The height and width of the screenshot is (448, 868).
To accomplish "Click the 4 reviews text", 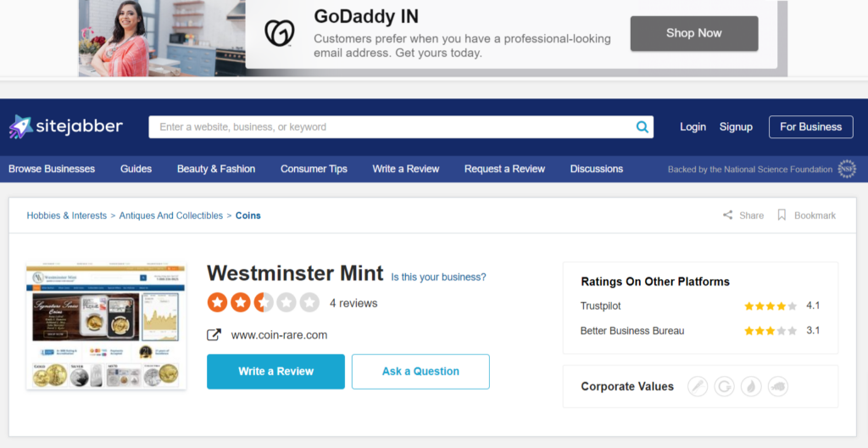I will pos(353,303).
